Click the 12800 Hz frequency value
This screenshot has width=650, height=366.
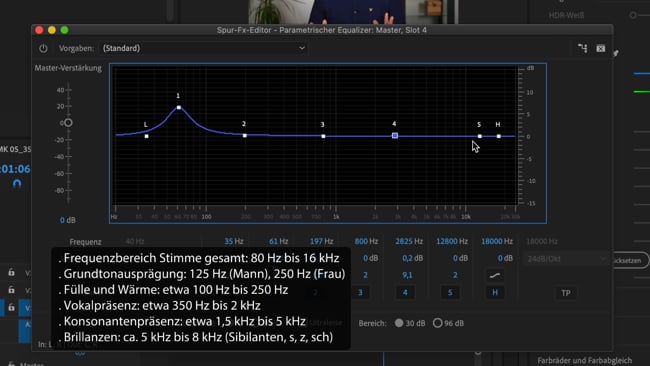[452, 241]
